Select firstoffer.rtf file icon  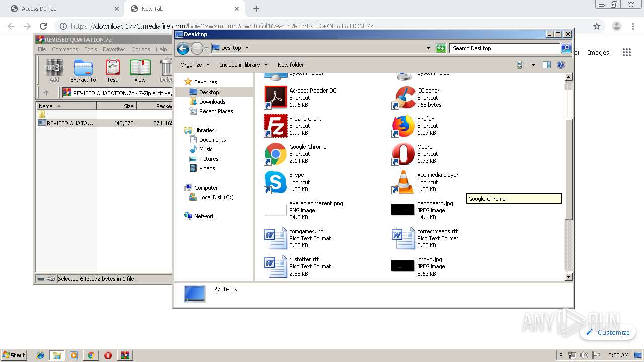tap(275, 266)
